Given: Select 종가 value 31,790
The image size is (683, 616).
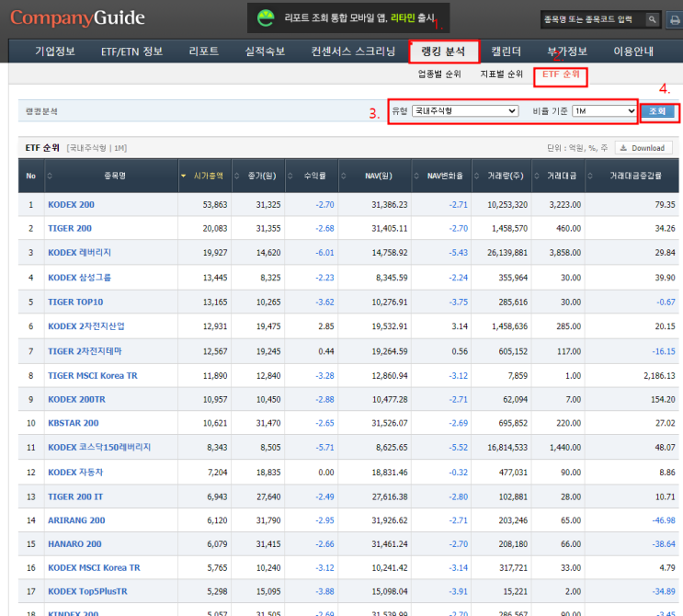Looking at the screenshot, I should coord(268,520).
